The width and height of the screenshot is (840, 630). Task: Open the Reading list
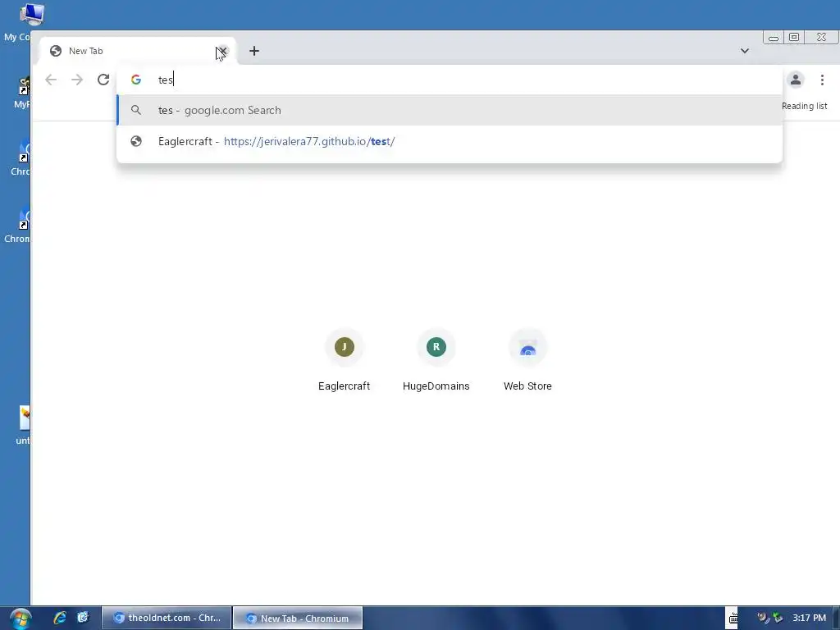point(804,106)
